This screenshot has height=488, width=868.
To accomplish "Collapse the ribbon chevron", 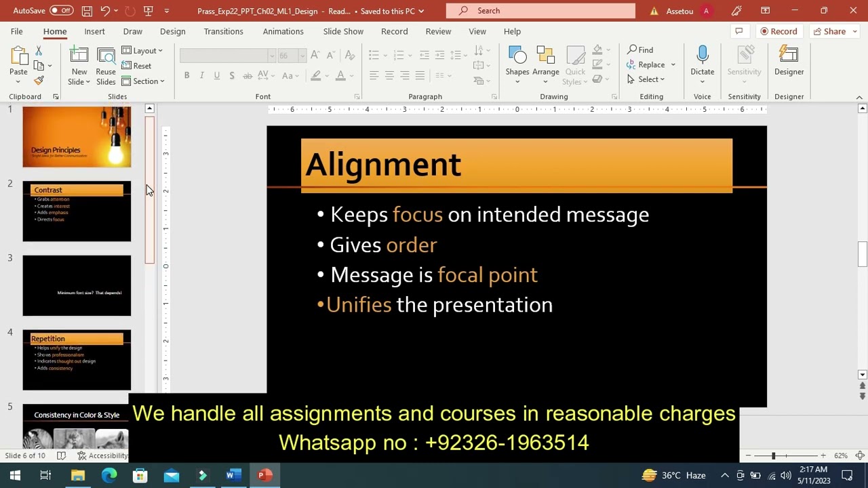I will coord(859,97).
